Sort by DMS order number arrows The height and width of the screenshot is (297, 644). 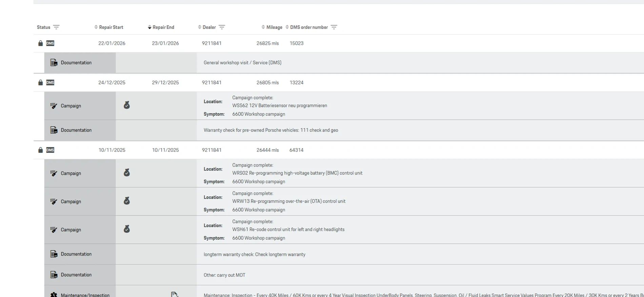pos(287,27)
